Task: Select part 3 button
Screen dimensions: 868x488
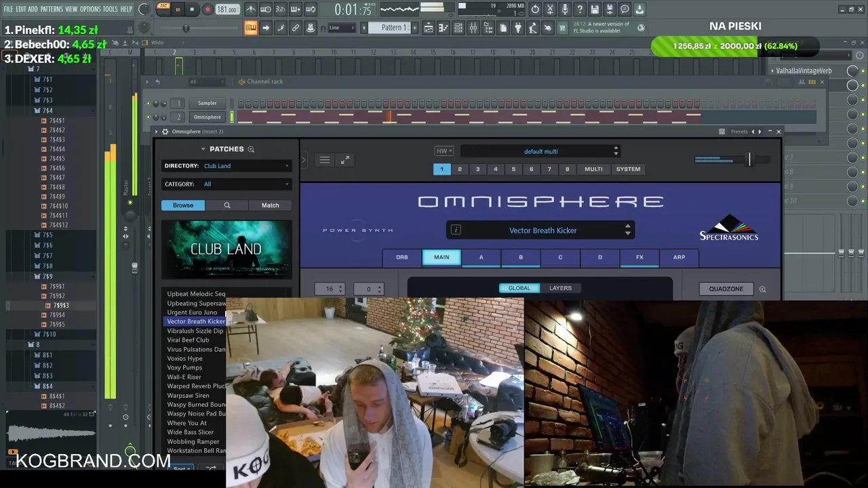Action: tap(477, 169)
